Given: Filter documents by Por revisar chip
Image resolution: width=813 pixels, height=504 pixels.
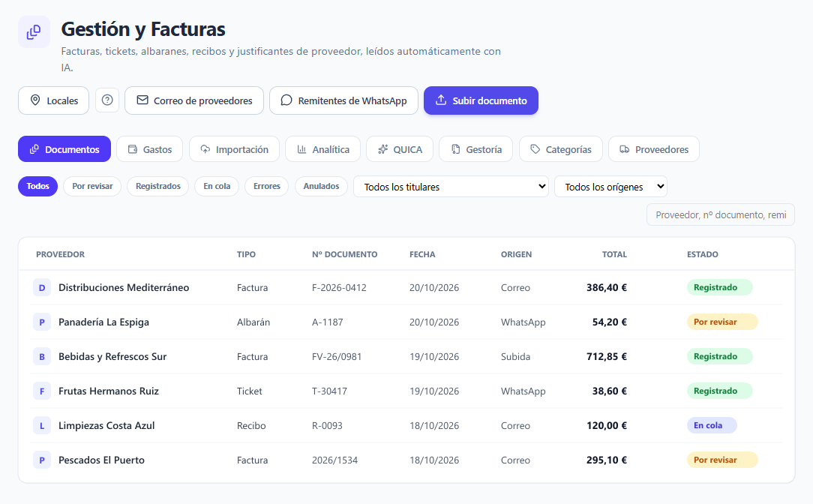Looking at the screenshot, I should (92, 186).
